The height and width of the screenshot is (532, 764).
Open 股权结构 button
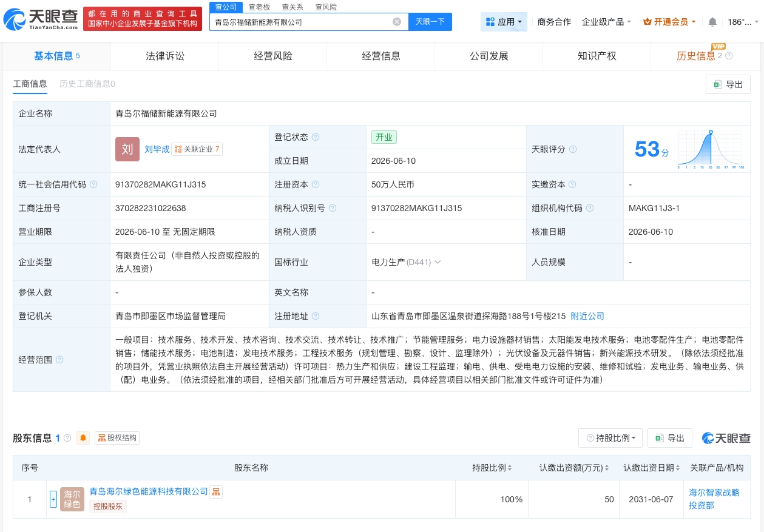pyautogui.click(x=117, y=438)
